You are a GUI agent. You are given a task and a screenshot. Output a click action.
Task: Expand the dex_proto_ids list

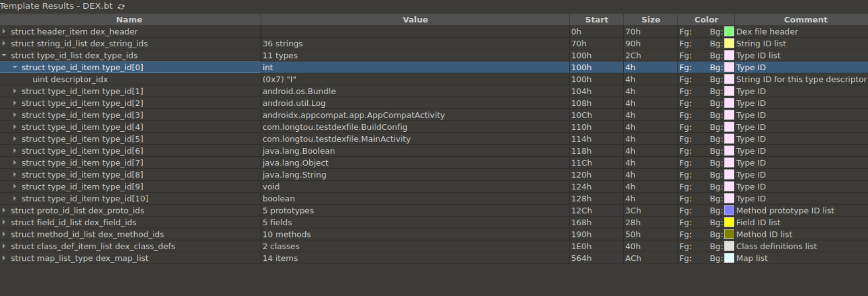coord(4,211)
